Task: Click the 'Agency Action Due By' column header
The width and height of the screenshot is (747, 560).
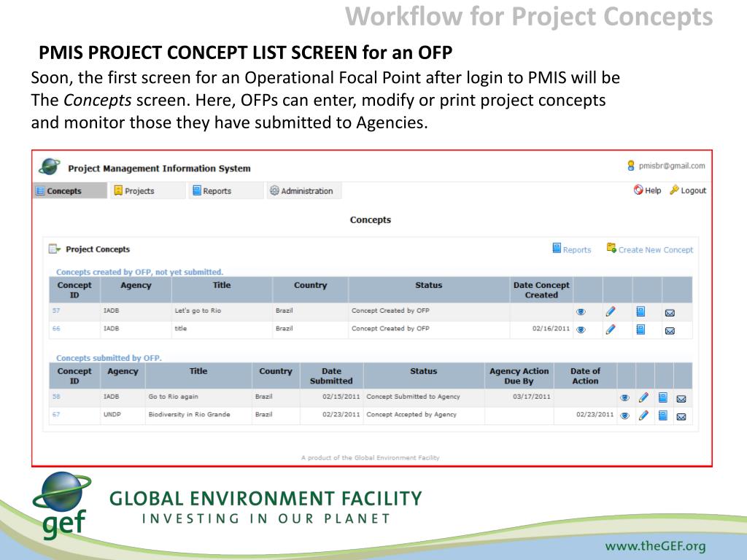Action: [x=519, y=376]
